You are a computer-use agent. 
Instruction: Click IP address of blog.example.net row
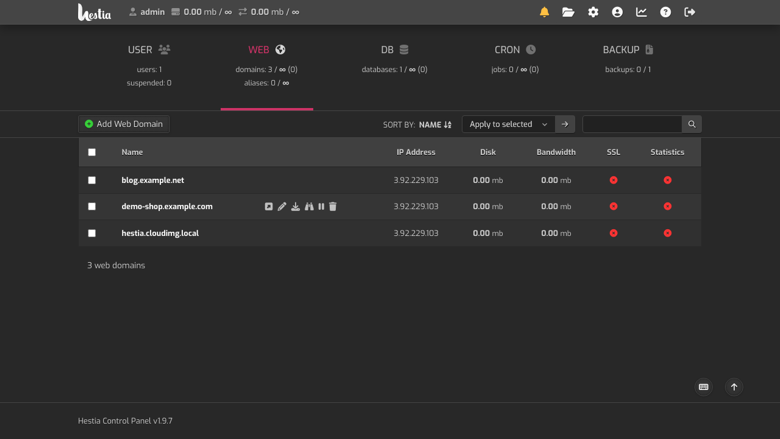416,180
